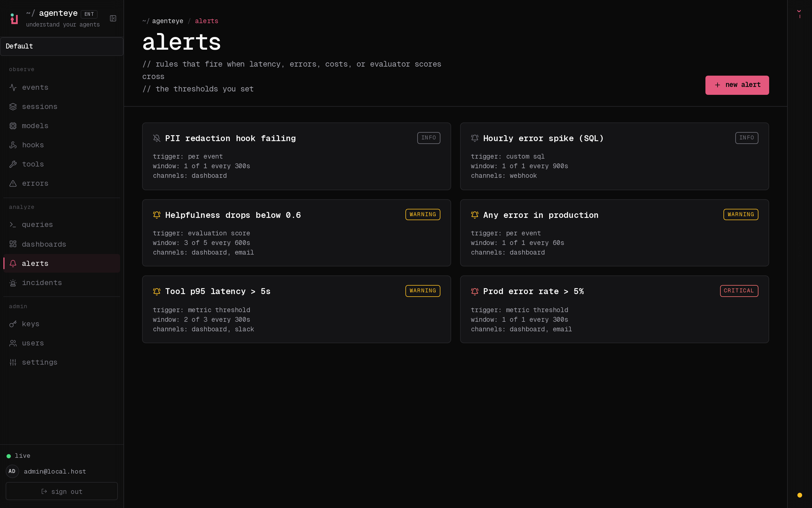Open the Helpfulness drops below 0.6 alert
This screenshot has width=812, height=508.
(x=296, y=233)
